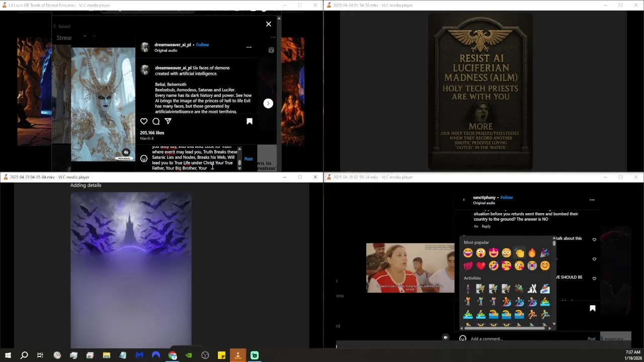Screen dimensions: 644x362
Task: Unmute the sanctiphany video with the speaker icon
Action: click(445, 338)
